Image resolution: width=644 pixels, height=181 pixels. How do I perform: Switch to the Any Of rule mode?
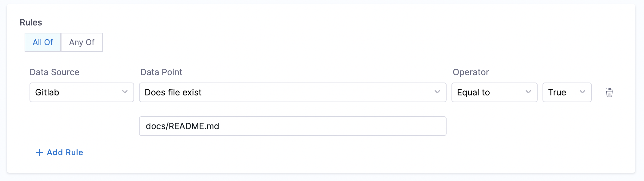(x=82, y=42)
